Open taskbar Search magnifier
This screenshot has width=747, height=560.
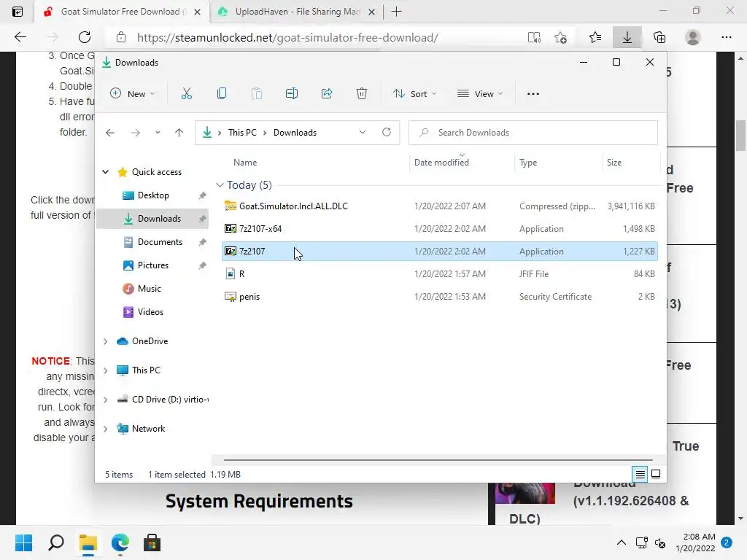click(55, 542)
